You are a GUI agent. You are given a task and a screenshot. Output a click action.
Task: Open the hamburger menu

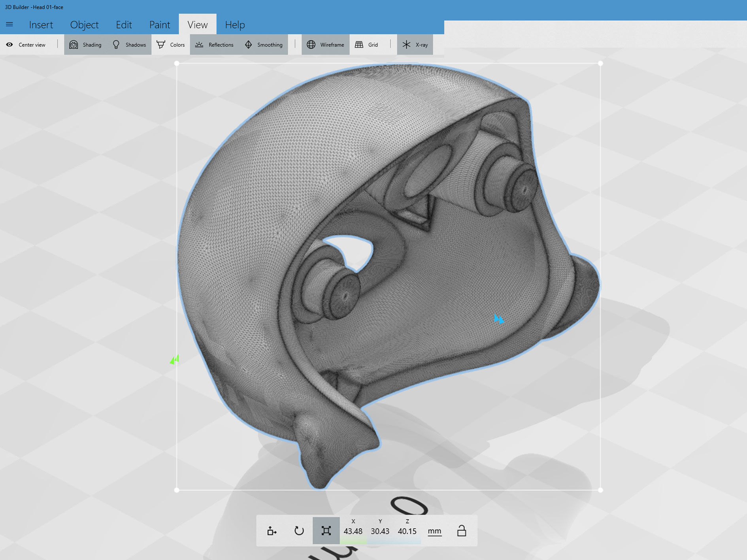tap(9, 25)
